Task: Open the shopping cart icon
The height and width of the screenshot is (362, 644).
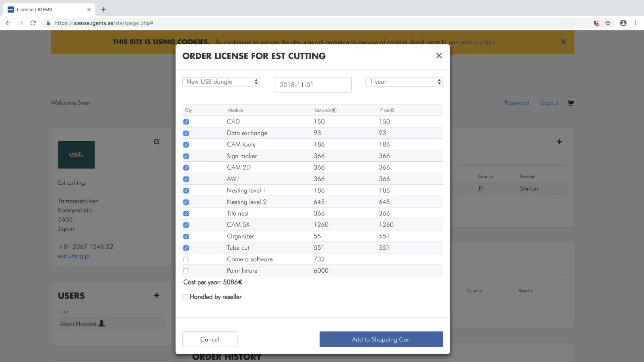Action: (570, 103)
